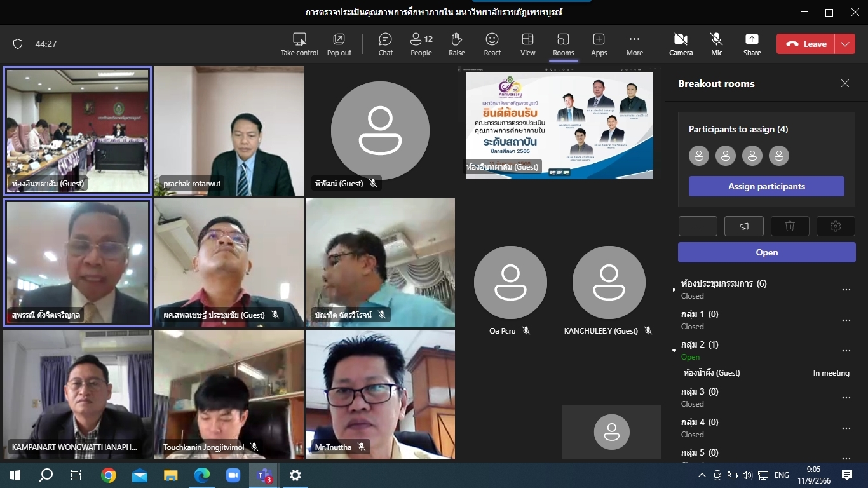The image size is (868, 488).
Task: Click the delete rooms trash icon
Action: click(x=790, y=226)
